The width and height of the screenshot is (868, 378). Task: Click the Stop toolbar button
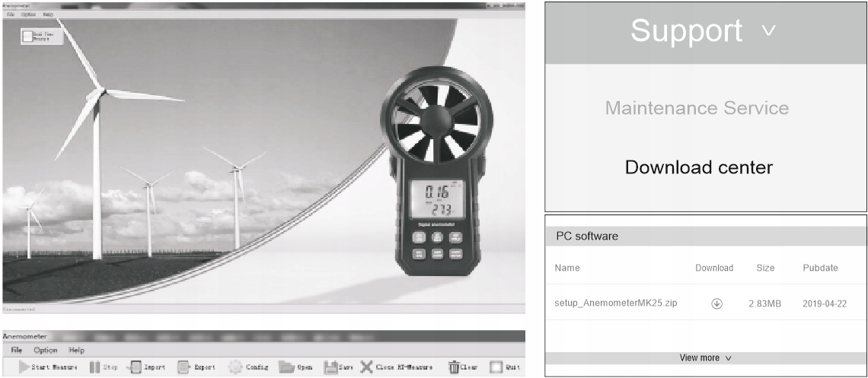point(104,367)
